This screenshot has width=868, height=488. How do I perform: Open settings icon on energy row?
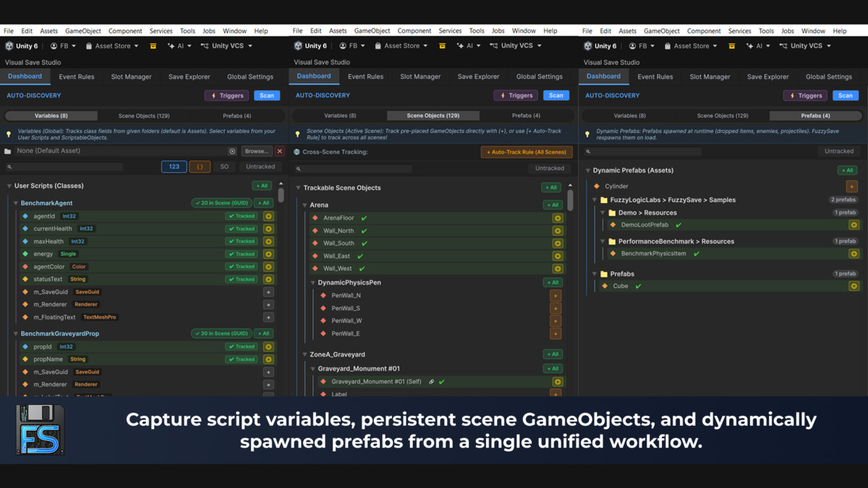pos(268,254)
